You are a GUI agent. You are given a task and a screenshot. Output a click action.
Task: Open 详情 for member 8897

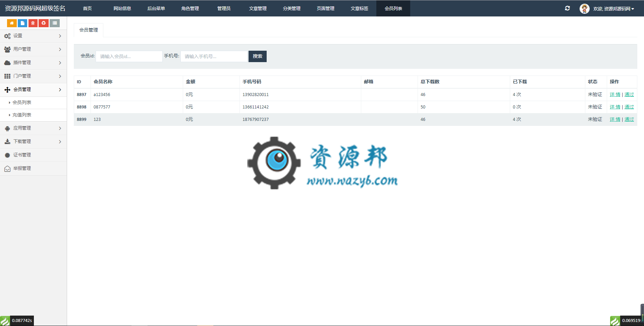[x=615, y=95]
